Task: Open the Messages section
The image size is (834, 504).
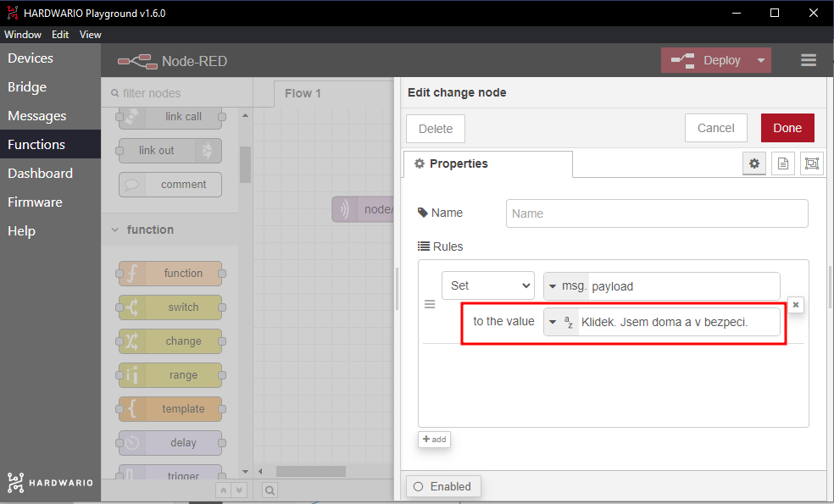Action: point(50,115)
